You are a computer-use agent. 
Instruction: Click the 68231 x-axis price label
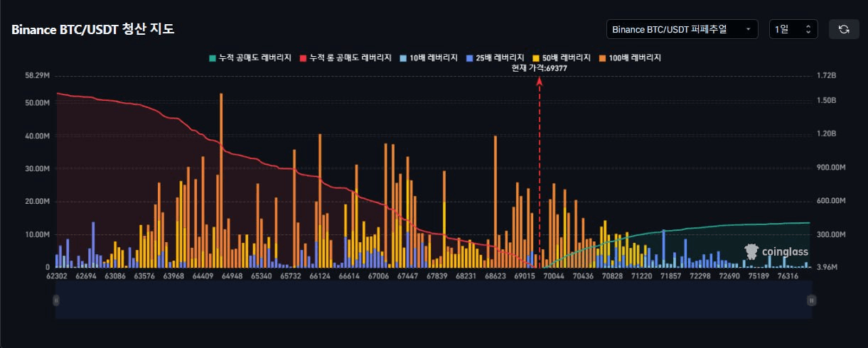[x=466, y=276]
